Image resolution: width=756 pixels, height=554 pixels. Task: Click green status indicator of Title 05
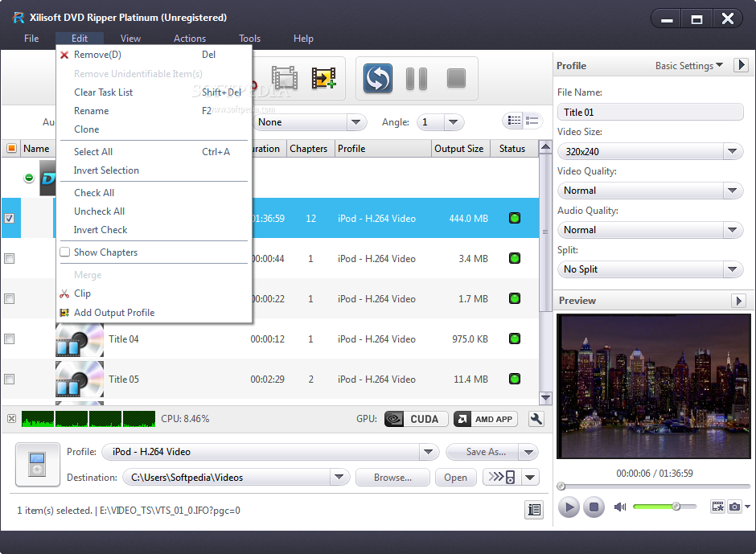coord(515,379)
